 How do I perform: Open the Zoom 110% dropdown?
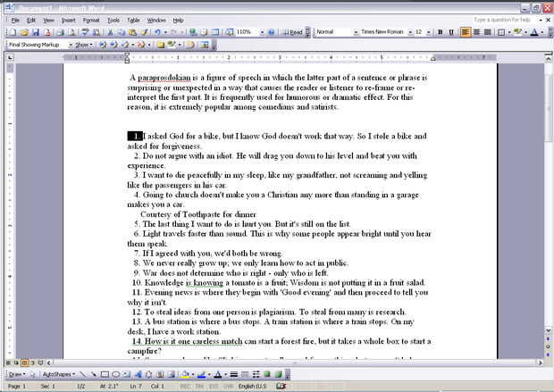[262, 32]
